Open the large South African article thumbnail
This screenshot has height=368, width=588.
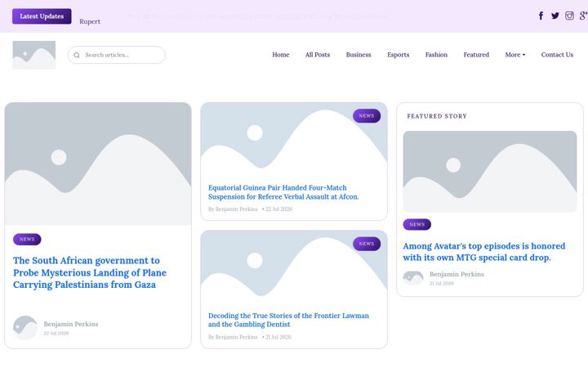tap(98, 164)
